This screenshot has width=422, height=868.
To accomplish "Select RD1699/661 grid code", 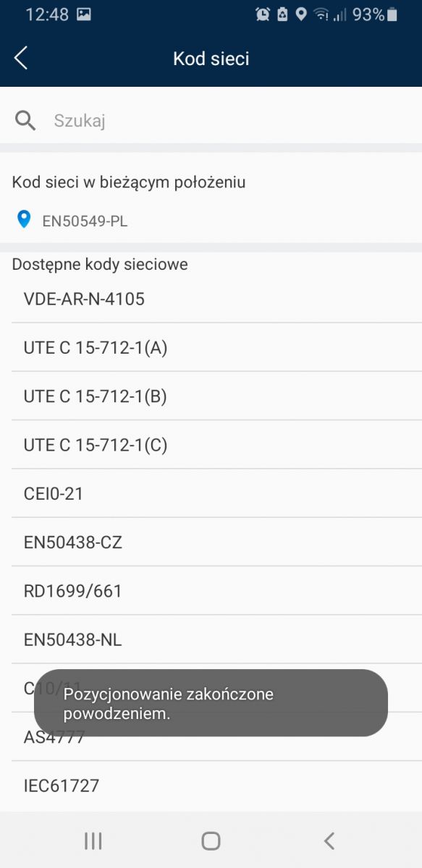I will 216,591.
